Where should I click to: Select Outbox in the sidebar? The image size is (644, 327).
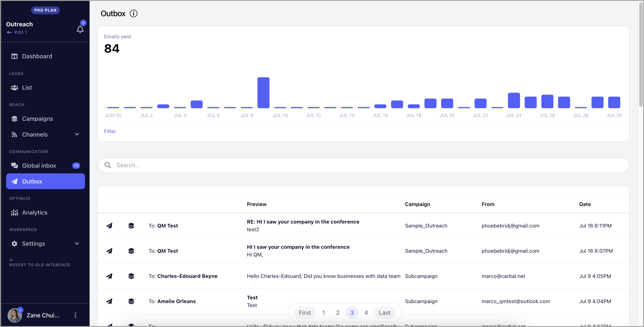point(46,181)
